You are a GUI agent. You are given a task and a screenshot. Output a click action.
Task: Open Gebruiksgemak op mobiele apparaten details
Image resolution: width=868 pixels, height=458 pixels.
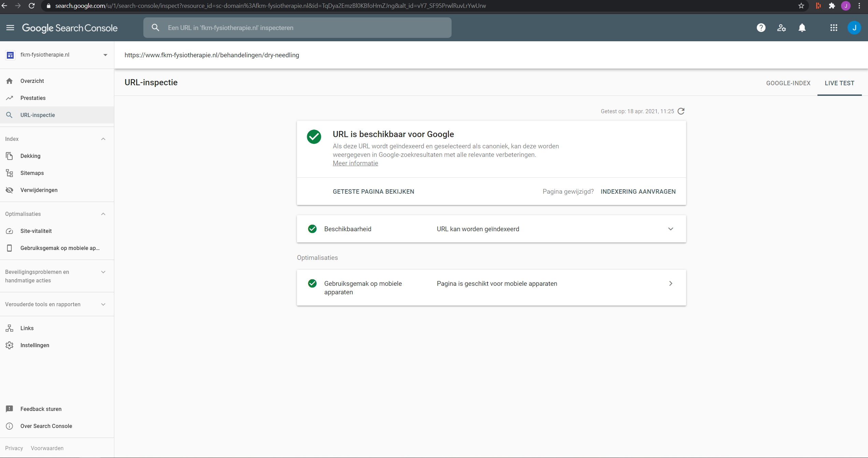point(670,283)
